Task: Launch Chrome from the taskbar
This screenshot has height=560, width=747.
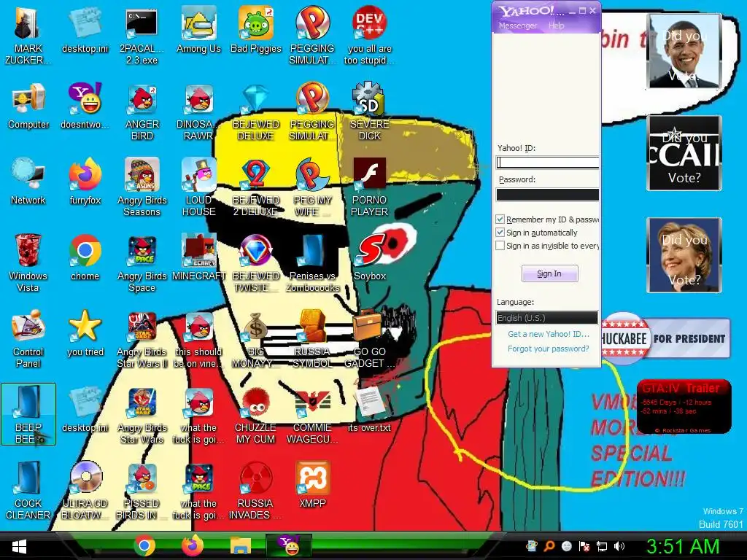Action: (144, 546)
